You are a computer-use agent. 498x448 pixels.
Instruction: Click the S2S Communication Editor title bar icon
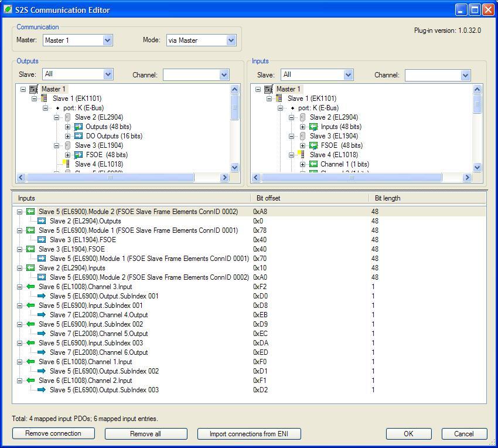pos(8,9)
